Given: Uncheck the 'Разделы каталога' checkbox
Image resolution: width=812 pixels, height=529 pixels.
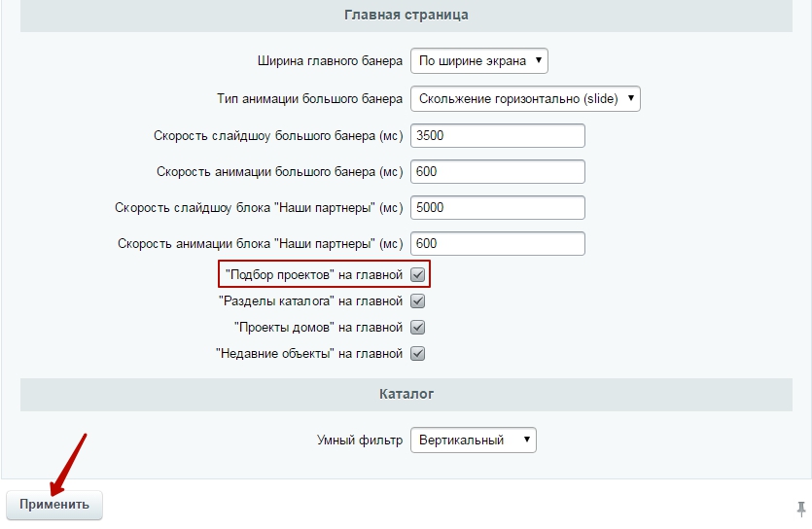Looking at the screenshot, I should [x=418, y=301].
